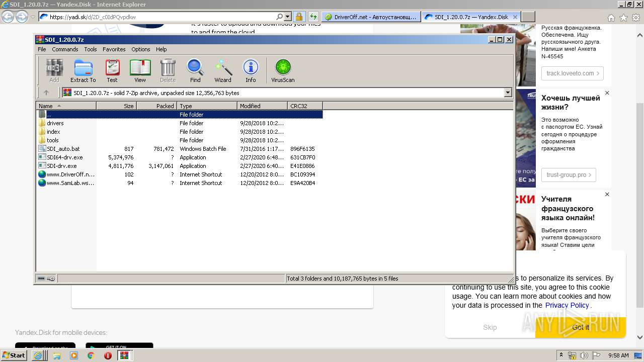Viewport: 644px width, 362px height.
Task: Select the drivers folder
Action: coord(180,123)
